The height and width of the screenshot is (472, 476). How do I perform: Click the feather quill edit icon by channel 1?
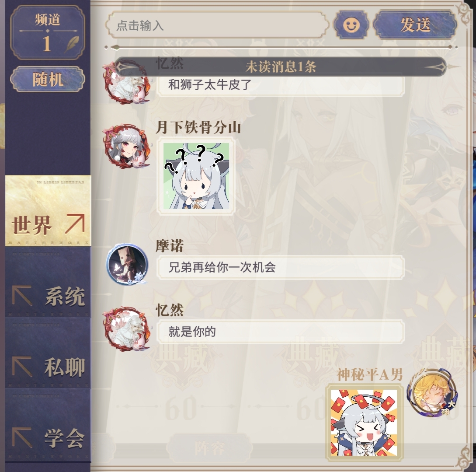coord(72,45)
